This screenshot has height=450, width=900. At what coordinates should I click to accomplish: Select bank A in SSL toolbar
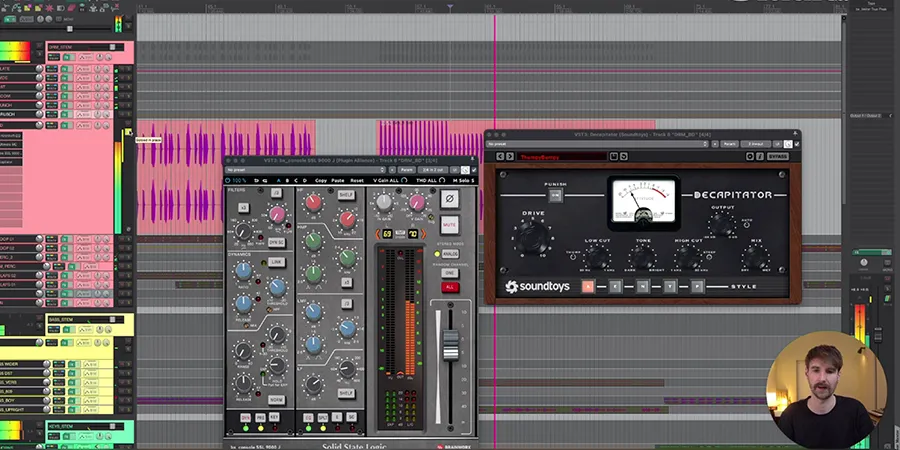pyautogui.click(x=279, y=180)
